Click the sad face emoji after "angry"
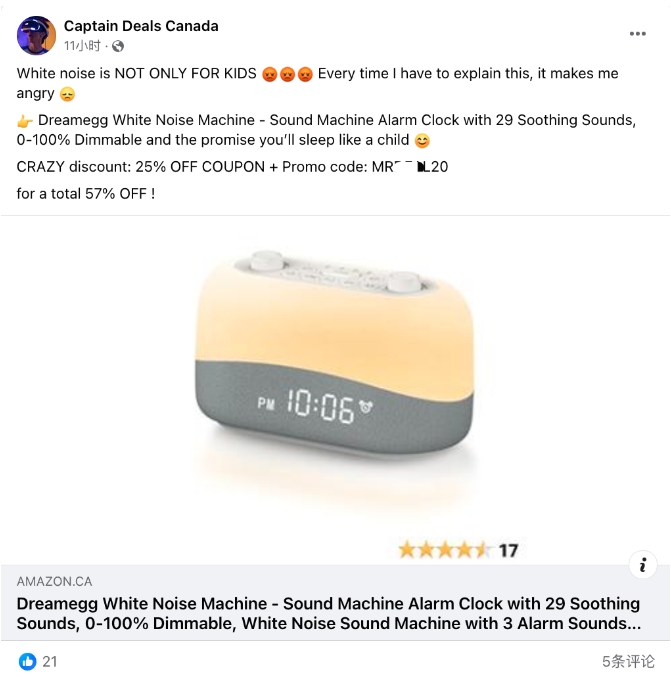Screen dimensions: 671x678 [67, 94]
